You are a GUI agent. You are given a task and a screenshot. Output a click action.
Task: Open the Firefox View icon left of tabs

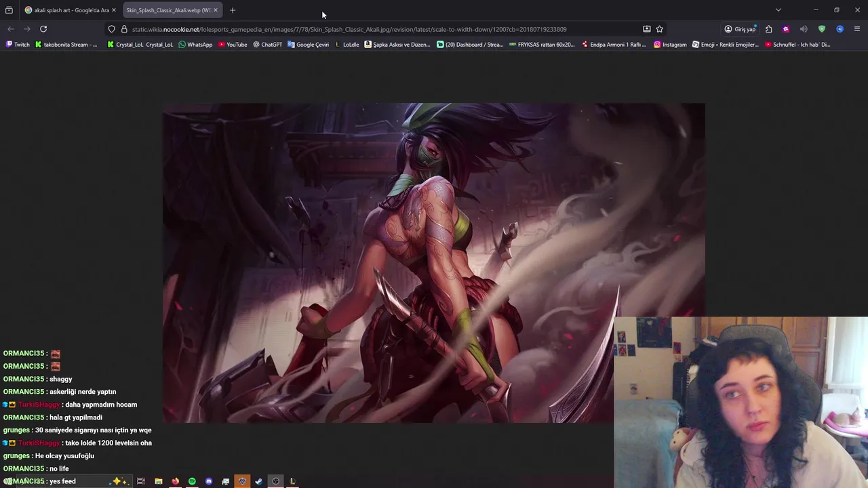tap(9, 10)
